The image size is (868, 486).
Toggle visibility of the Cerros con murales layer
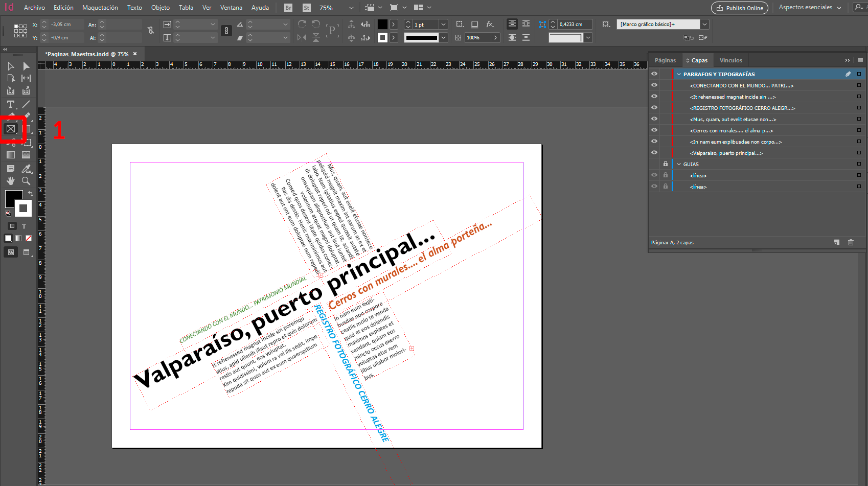(x=654, y=130)
